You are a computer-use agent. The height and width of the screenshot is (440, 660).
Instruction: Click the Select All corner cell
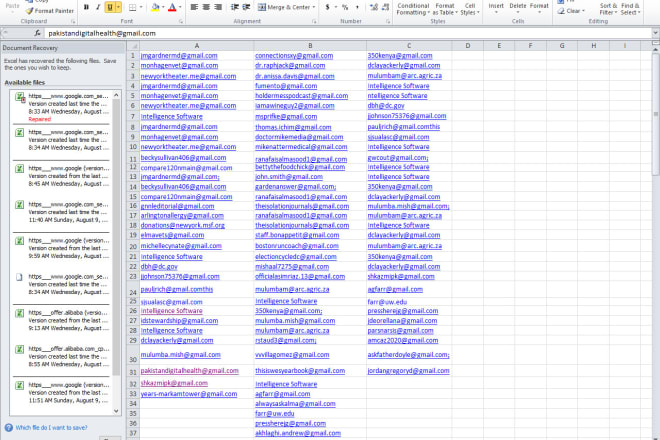pyautogui.click(x=133, y=46)
